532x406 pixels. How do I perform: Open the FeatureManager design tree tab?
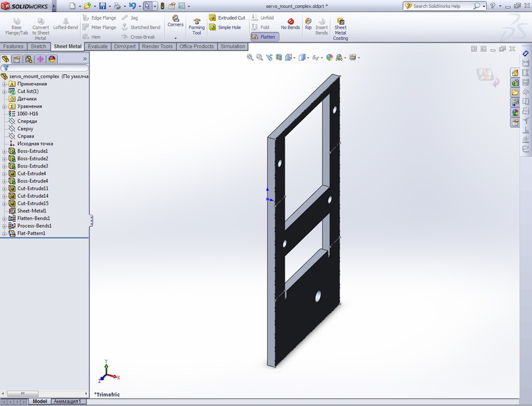point(5,59)
